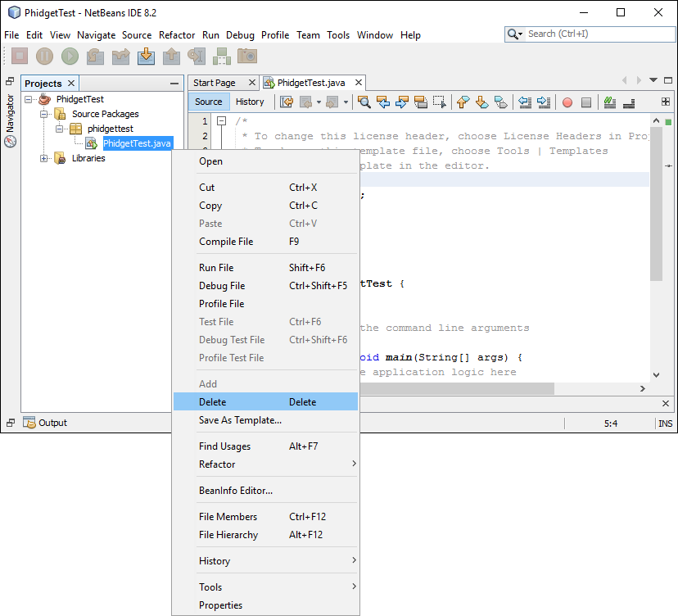Click the Uncomment lines icon
This screenshot has width=678, height=616.
coord(629,103)
